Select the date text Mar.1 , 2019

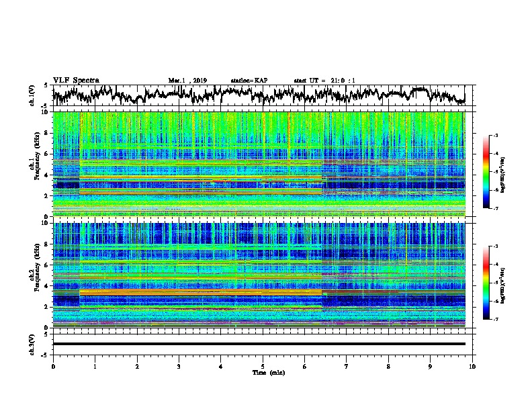click(x=187, y=81)
